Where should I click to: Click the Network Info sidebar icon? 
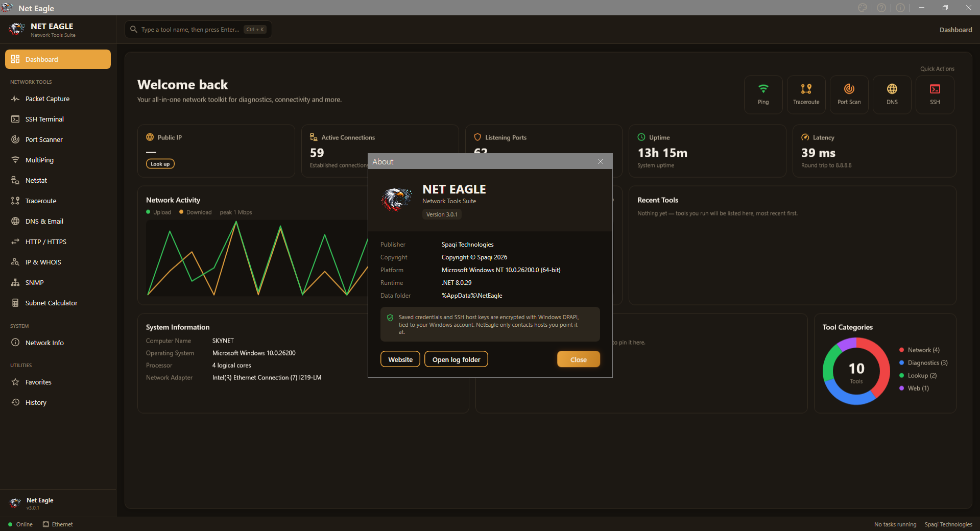(x=15, y=343)
